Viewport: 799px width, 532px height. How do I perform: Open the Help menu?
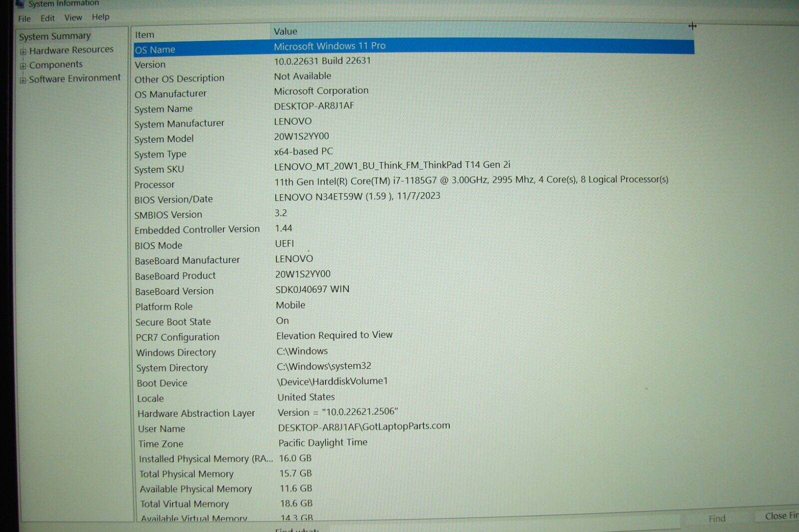click(100, 17)
